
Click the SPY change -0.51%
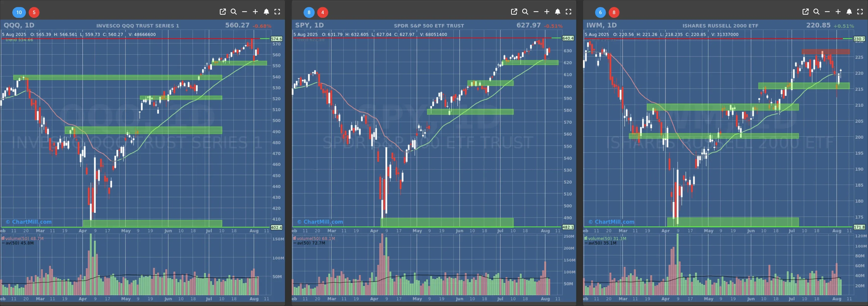click(553, 26)
